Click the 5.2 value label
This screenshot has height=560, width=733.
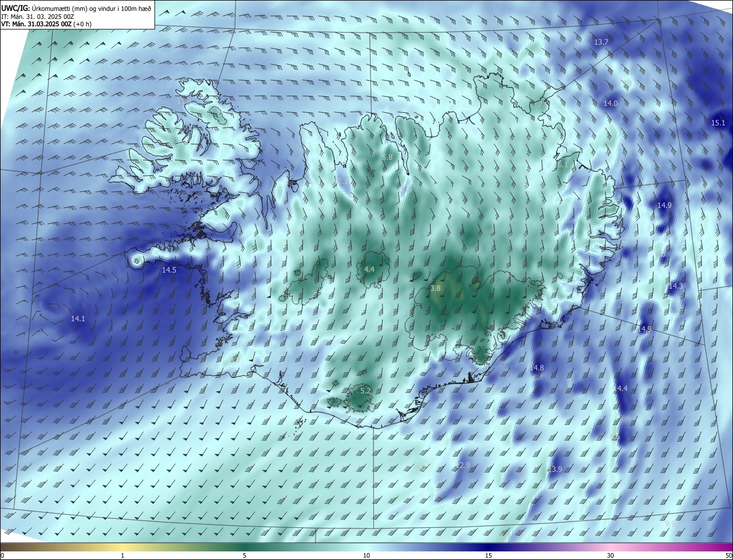365,391
